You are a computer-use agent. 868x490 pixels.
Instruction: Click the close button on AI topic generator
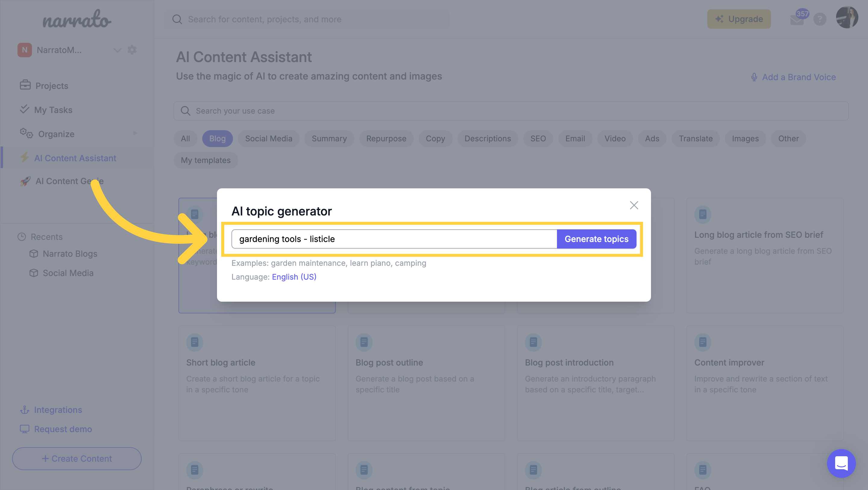(x=634, y=205)
